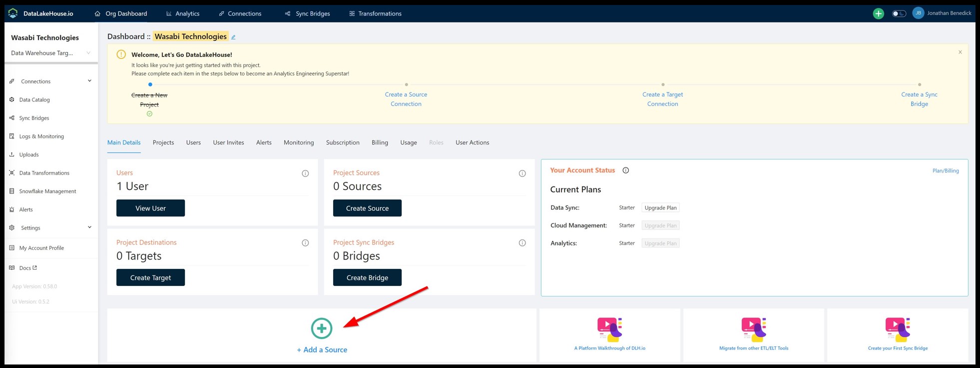980x368 pixels.
Task: Switch to the Subscription tab
Action: 343,142
